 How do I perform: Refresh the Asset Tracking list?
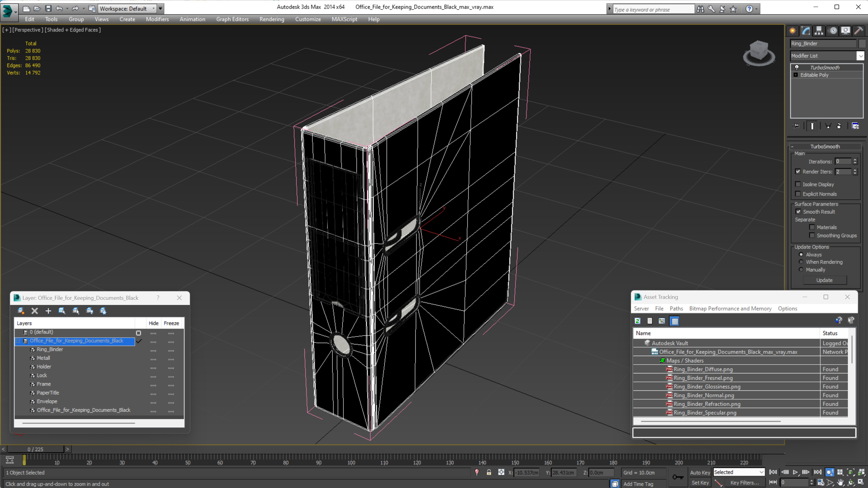[x=637, y=321]
